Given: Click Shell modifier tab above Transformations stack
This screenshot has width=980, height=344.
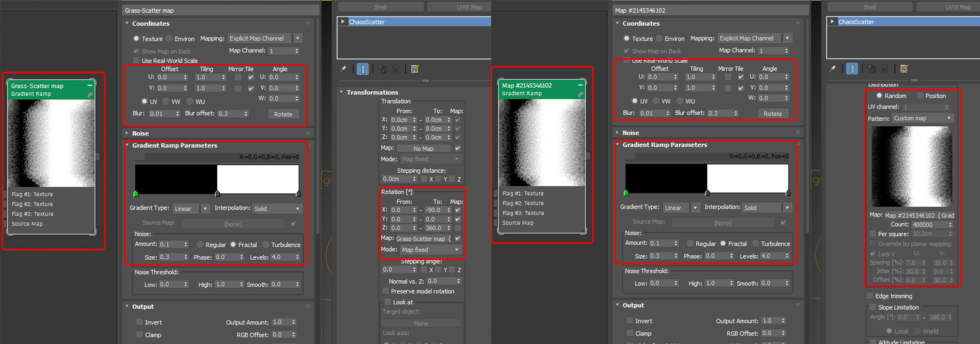Looking at the screenshot, I should tap(380, 7).
